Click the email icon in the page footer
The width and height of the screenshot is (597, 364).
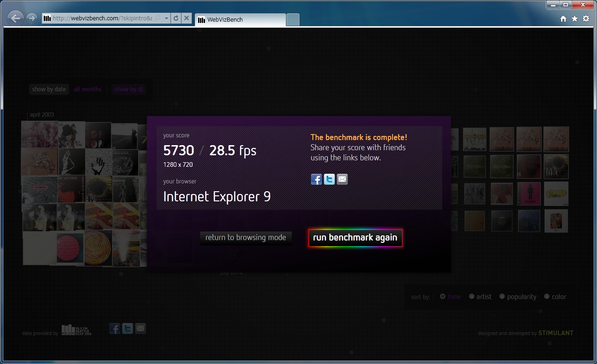(140, 329)
